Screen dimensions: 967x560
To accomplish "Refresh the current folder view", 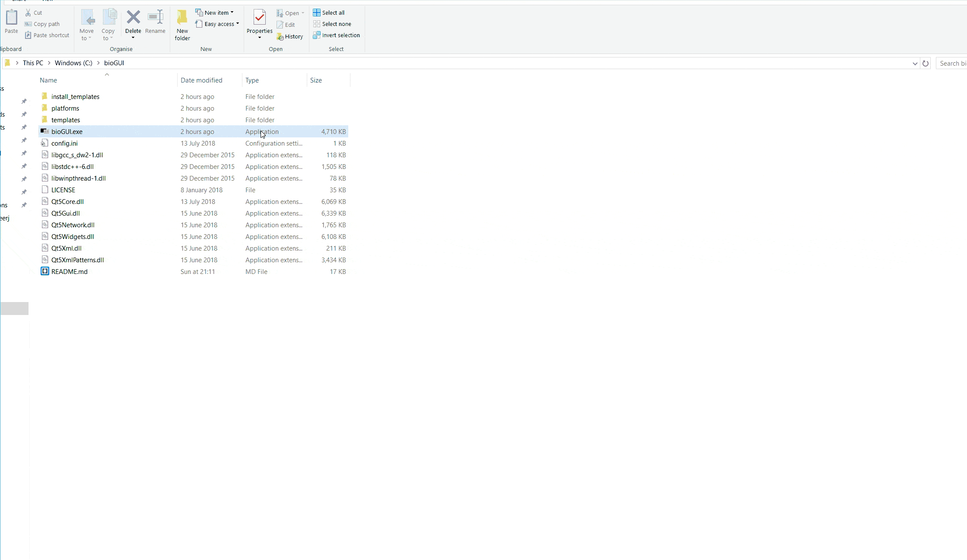I will tap(925, 64).
